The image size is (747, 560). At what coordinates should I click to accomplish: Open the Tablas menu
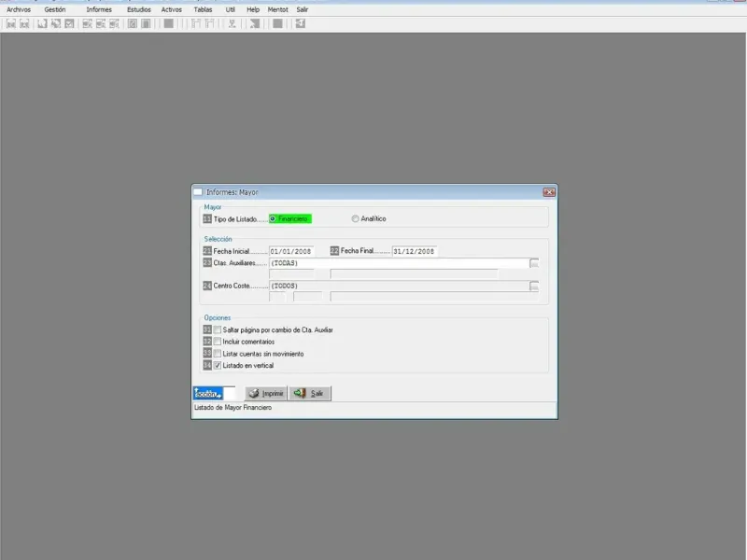(x=203, y=9)
